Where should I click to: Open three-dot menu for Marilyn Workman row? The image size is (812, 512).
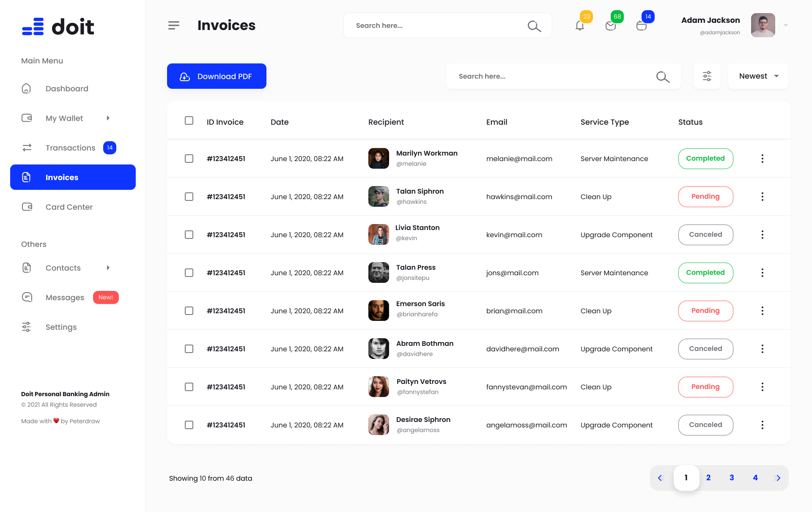click(x=762, y=159)
